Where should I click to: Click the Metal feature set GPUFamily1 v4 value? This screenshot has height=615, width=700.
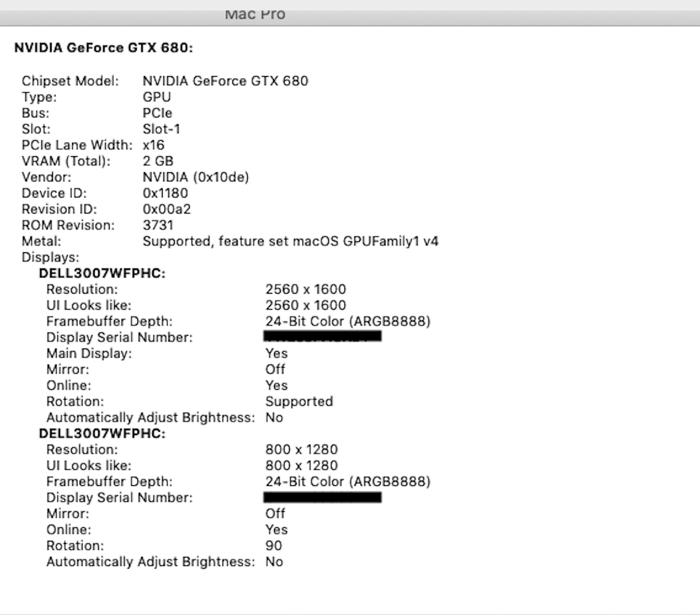(x=290, y=241)
